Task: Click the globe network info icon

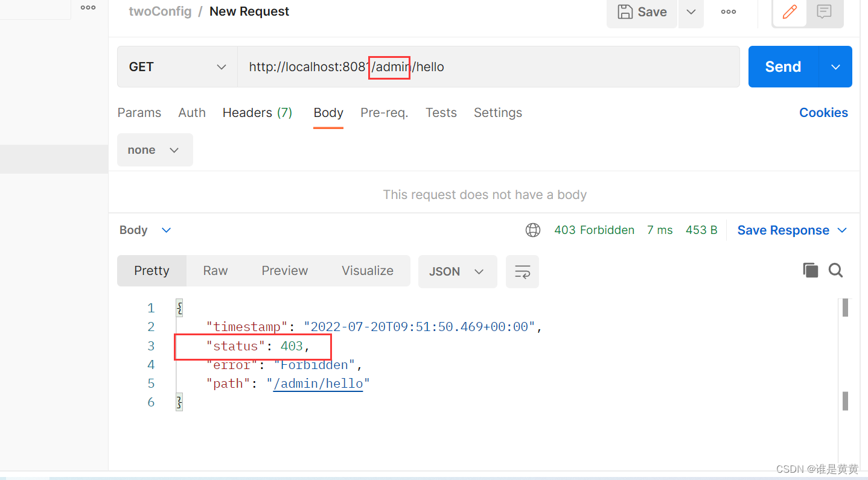Action: tap(533, 230)
